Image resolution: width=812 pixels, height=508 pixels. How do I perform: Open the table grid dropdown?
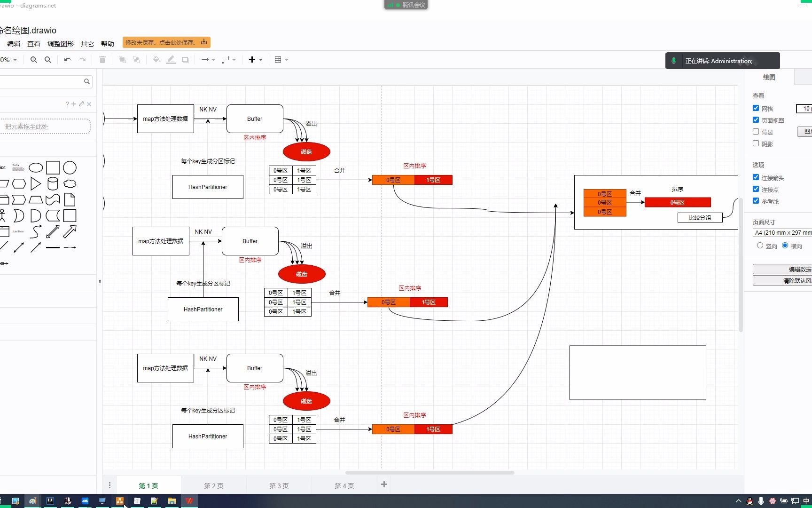click(281, 60)
